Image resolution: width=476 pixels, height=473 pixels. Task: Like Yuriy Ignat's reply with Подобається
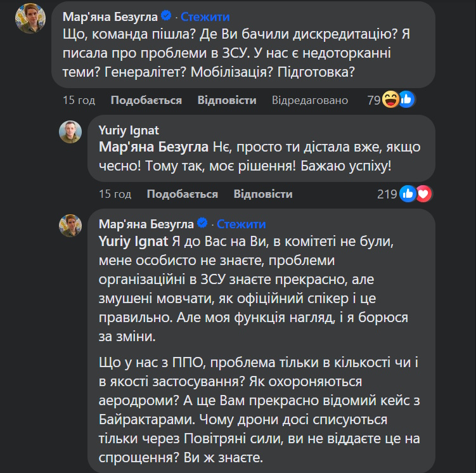tap(182, 194)
